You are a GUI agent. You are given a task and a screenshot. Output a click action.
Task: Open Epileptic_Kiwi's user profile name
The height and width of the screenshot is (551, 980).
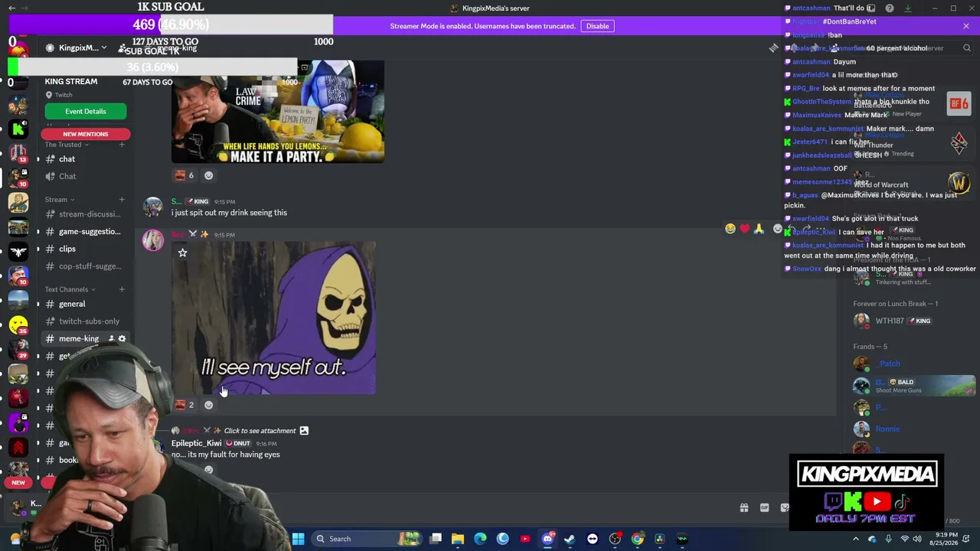[196, 443]
